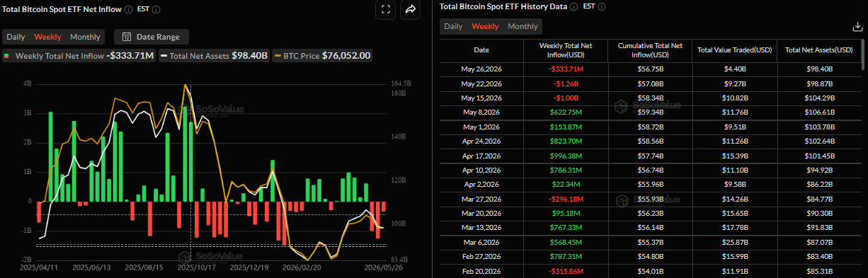Click the $59.34B cumulative inflow cell
Image resolution: width=868 pixels, height=278 pixels.
pos(650,112)
